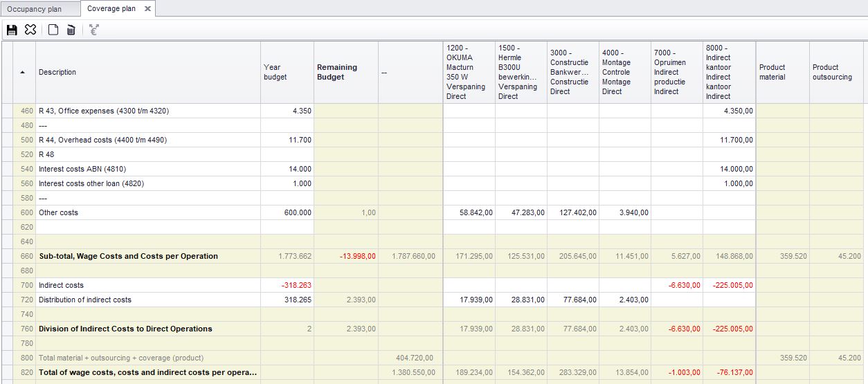
Task: Click the Montage cell 3.940,00
Action: (625, 212)
